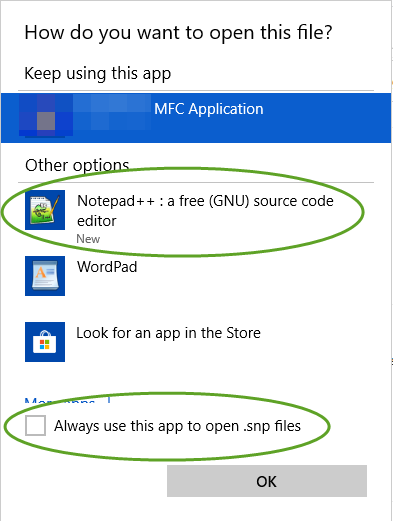393x521 pixels.
Task: Click the 'New' tag under Notepad++
Action: pos(88,239)
